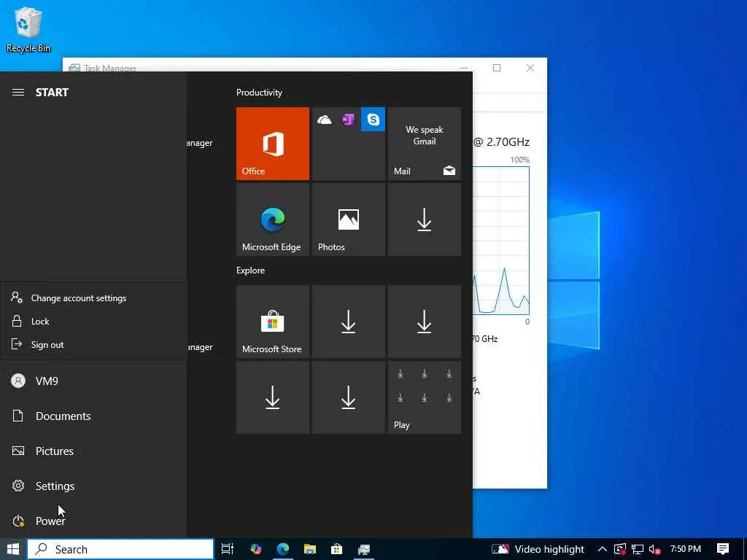Click the network tray icon
The image size is (747, 560).
click(x=638, y=549)
